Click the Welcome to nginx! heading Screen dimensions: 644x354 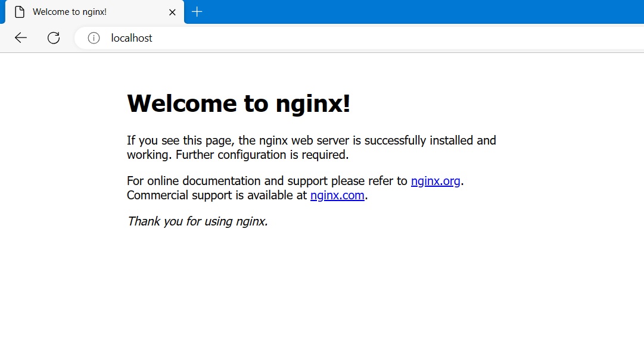click(x=238, y=103)
